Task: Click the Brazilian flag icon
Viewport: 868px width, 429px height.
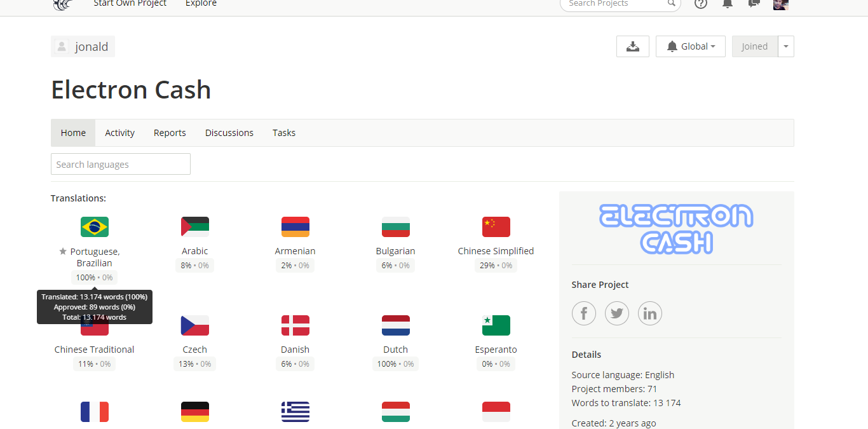Action: point(95,227)
